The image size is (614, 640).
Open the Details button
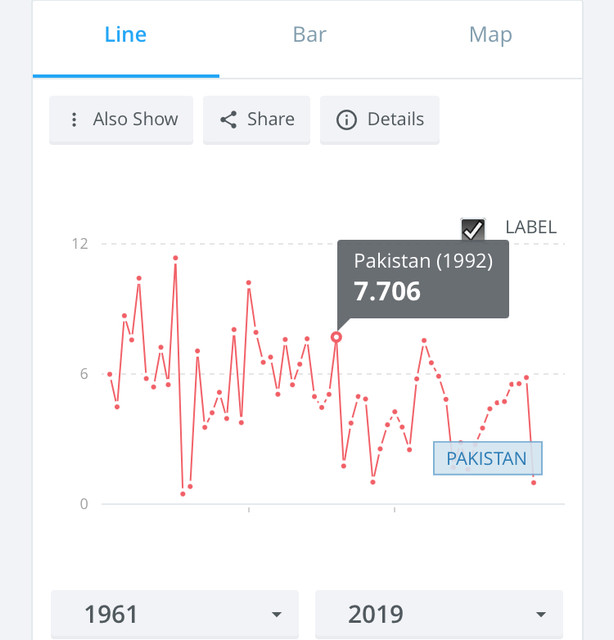click(x=380, y=120)
